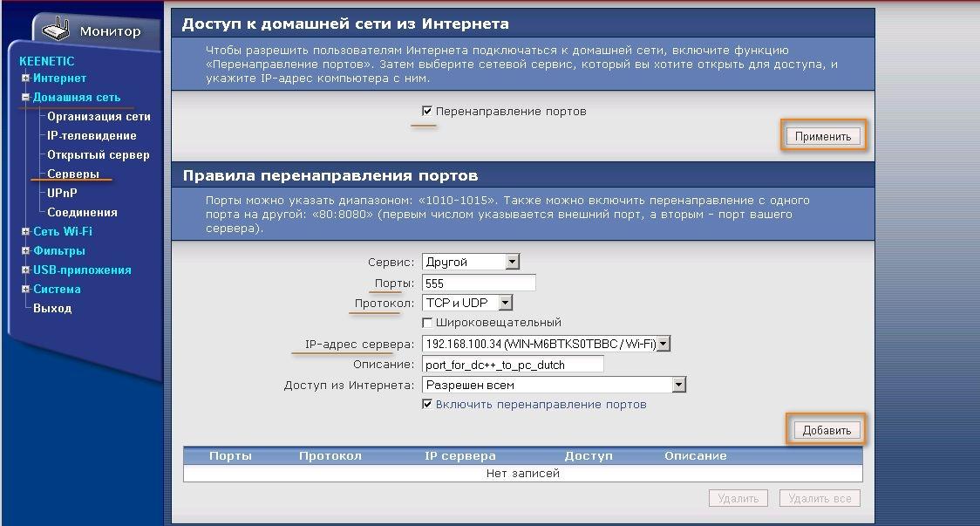980x526 pixels.
Task: Open Интернет menu section
Action: (59, 79)
